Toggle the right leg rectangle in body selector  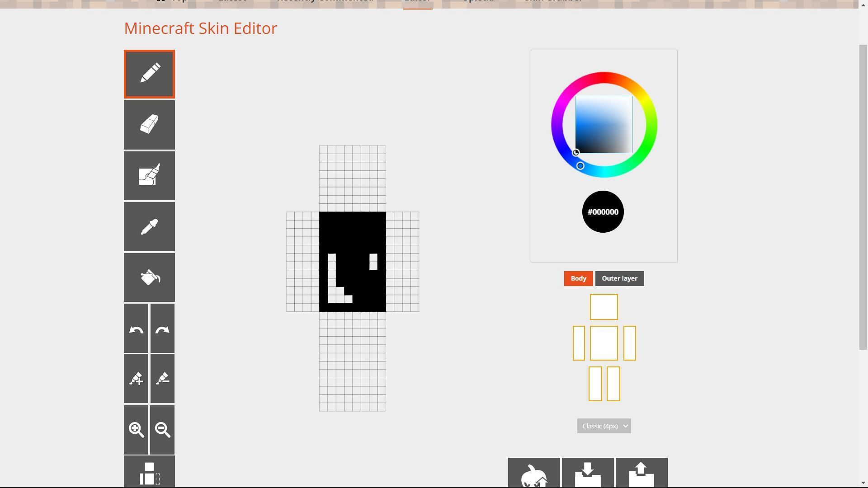pos(613,384)
